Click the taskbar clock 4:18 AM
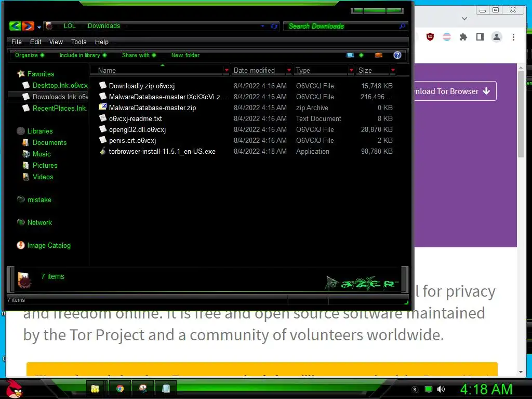Image resolution: width=532 pixels, height=399 pixels. (x=486, y=389)
